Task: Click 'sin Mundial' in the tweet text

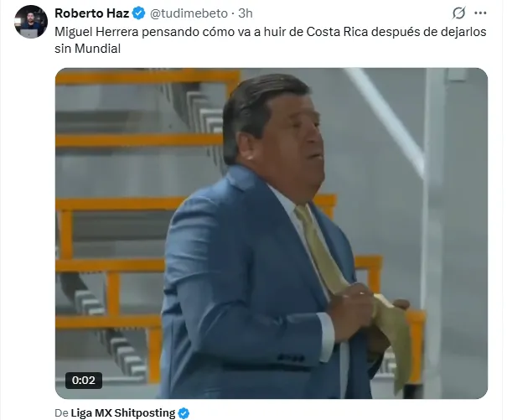Action: click(x=88, y=49)
